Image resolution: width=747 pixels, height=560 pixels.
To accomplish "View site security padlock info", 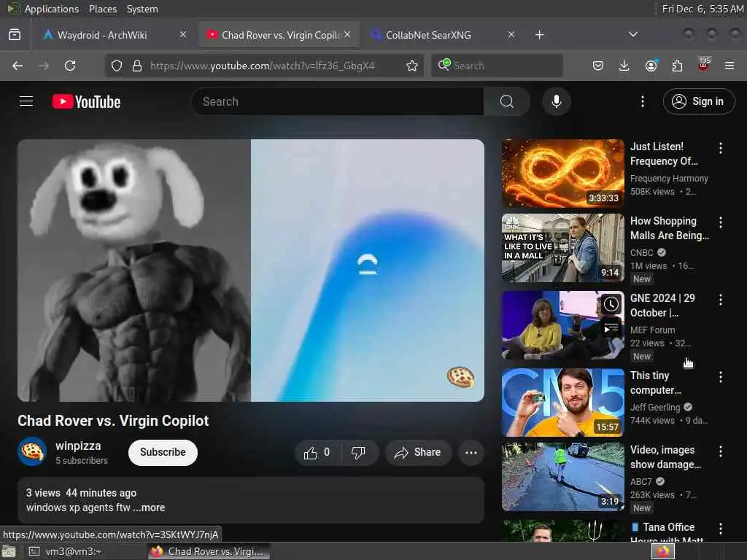I will coord(137,66).
